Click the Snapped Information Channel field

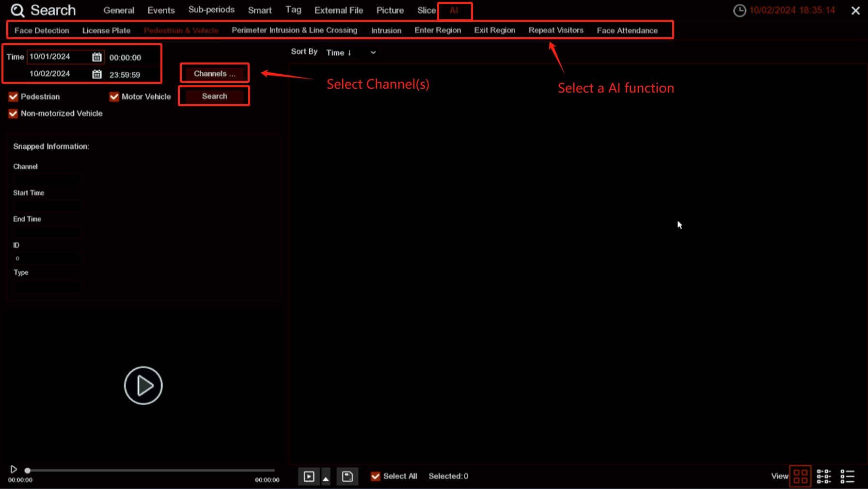click(x=47, y=180)
